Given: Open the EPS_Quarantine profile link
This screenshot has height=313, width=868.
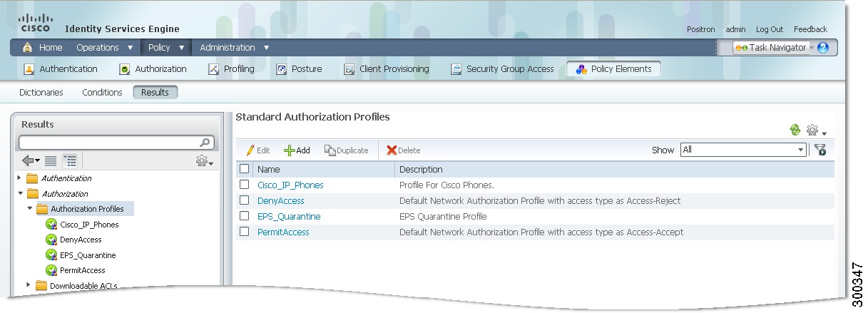Looking at the screenshot, I should click(x=289, y=217).
